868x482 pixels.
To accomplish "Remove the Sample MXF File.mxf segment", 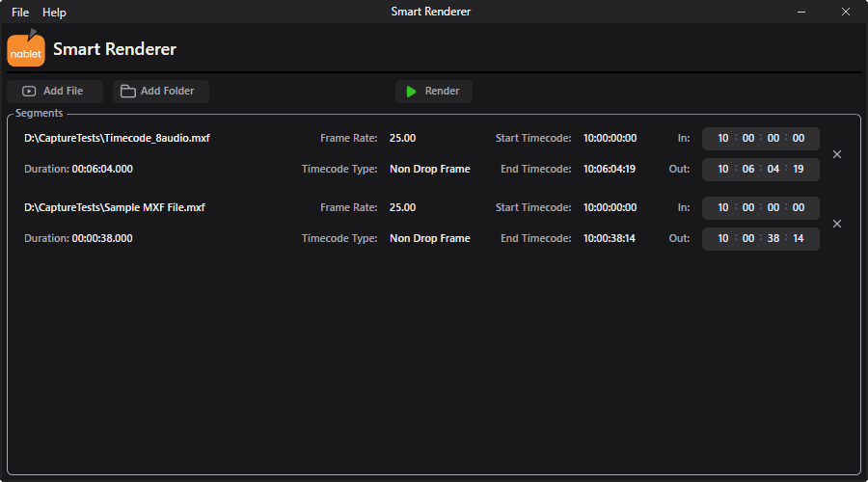I will tap(837, 224).
